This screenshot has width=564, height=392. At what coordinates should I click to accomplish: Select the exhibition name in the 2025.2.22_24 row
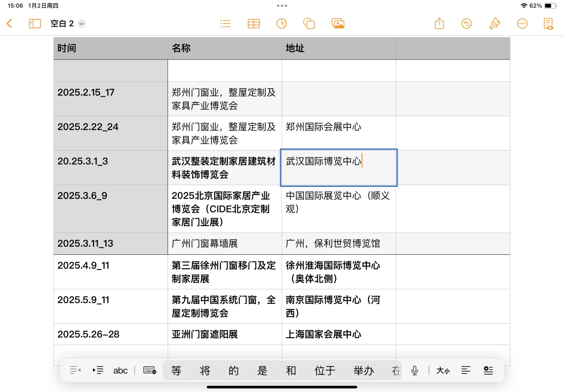[x=225, y=133]
